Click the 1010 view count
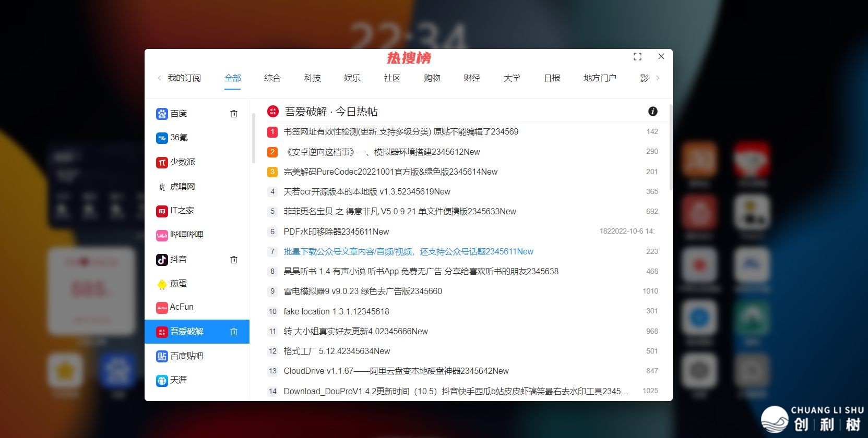 [650, 291]
